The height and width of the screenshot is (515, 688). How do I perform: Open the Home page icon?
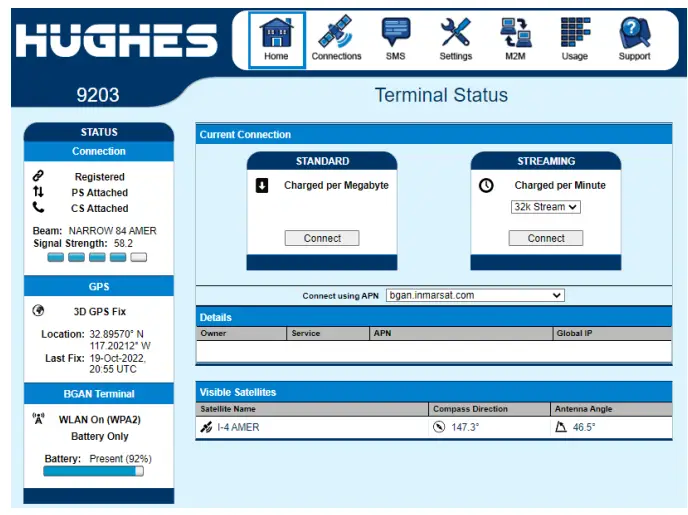point(276,40)
